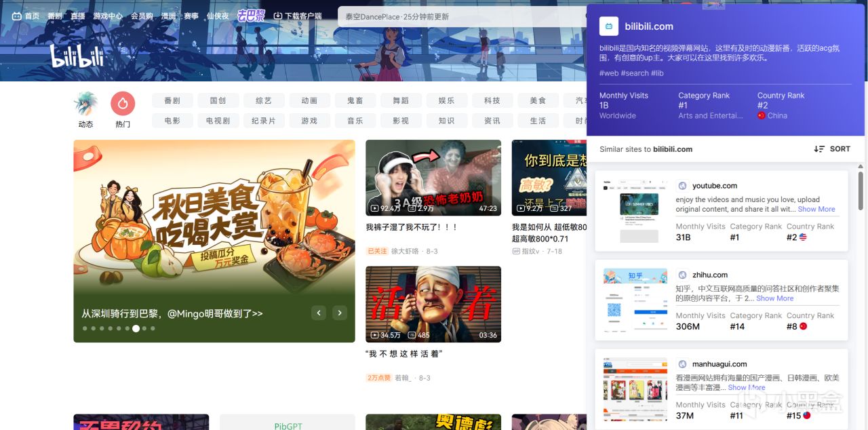Select the 游戏 category button

309,121
